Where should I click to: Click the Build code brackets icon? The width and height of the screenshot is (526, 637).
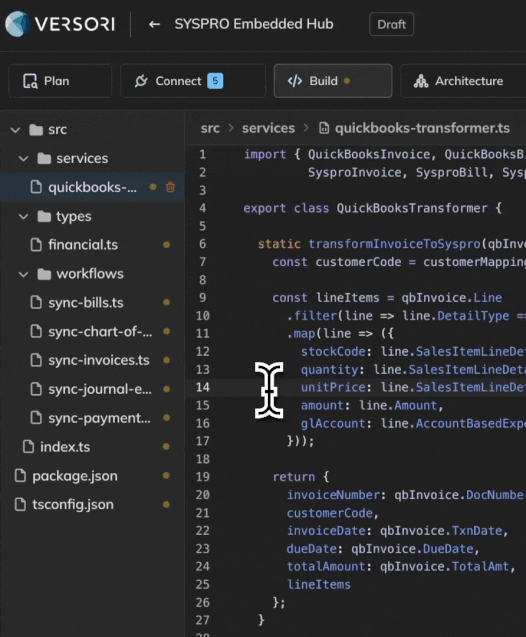[x=295, y=81]
